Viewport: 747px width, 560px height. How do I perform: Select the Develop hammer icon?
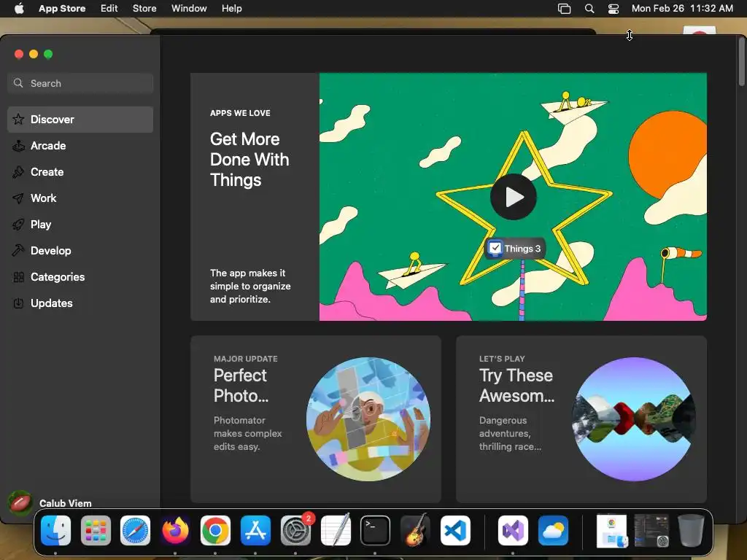click(18, 251)
